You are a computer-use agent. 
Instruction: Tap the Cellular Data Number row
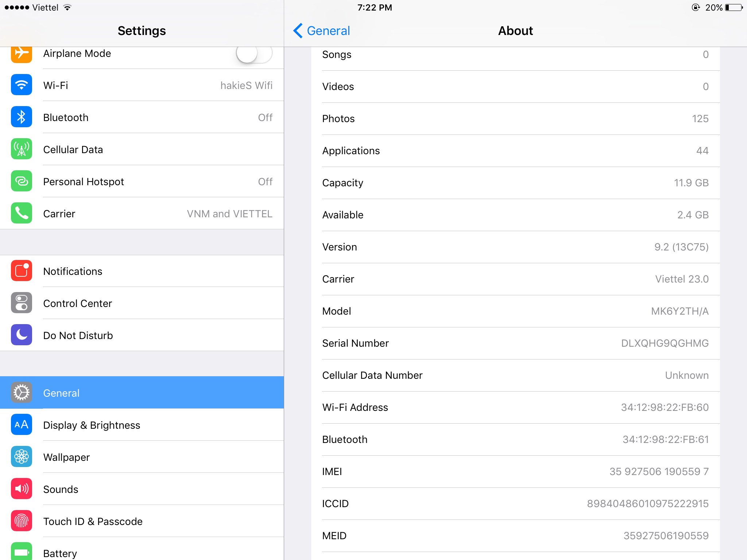click(x=515, y=376)
